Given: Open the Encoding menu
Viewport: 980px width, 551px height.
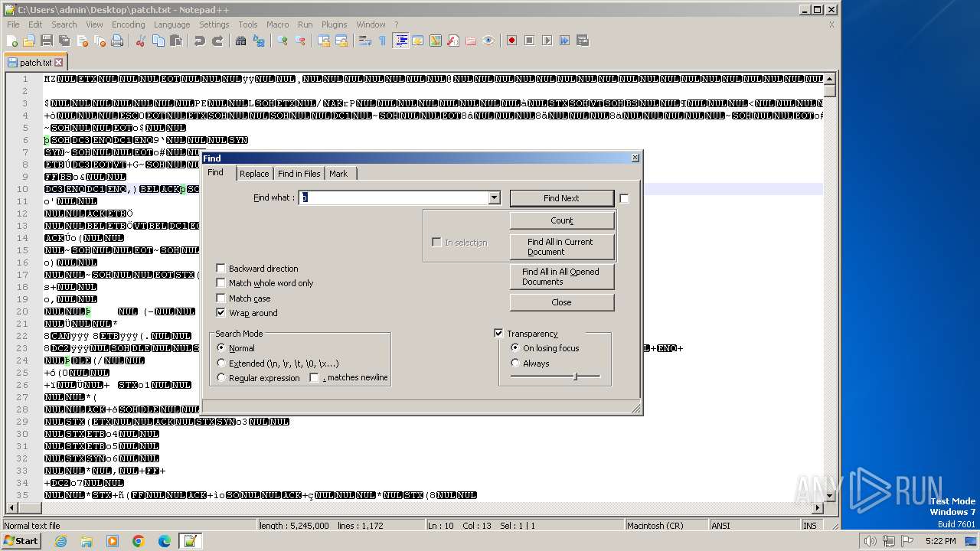Looking at the screenshot, I should tap(128, 24).
